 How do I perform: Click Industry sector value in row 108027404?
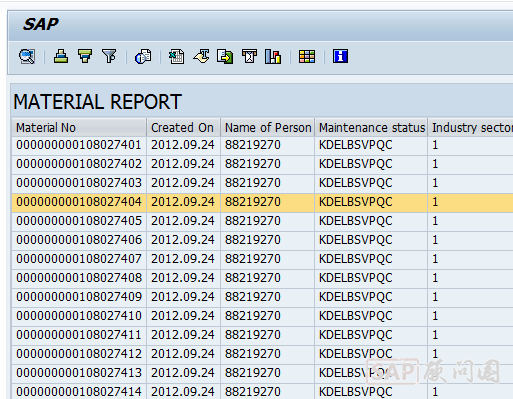pyautogui.click(x=470, y=202)
